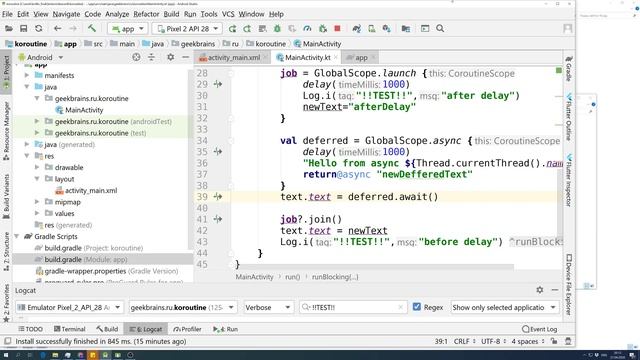Open the profiler gauge toolbar icon
This screenshot has width=640, height=360.
307,29
